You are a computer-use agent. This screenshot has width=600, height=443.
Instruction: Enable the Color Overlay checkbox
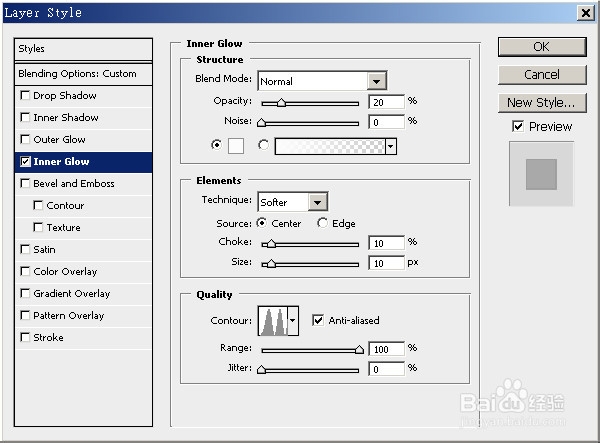pos(25,271)
